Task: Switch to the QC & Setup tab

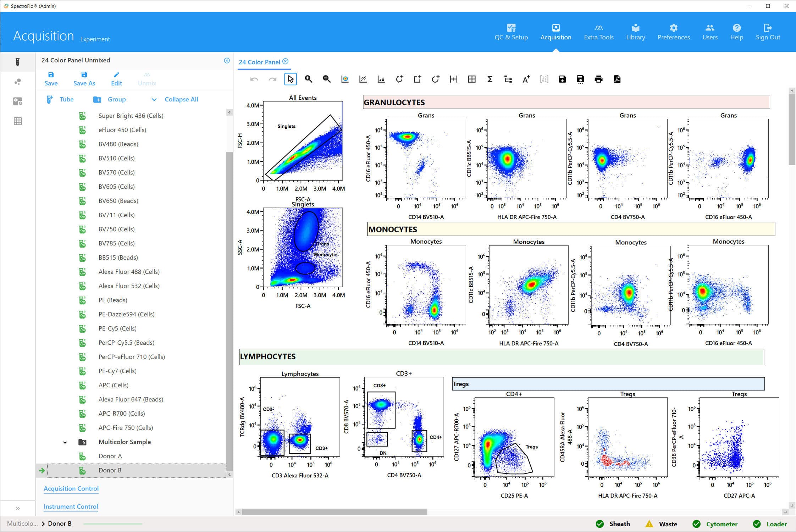Action: [x=511, y=32]
